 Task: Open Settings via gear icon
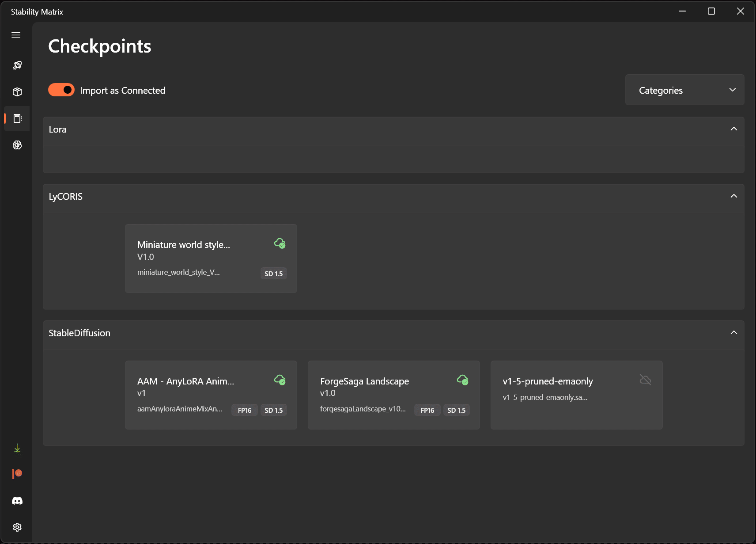pos(17,527)
